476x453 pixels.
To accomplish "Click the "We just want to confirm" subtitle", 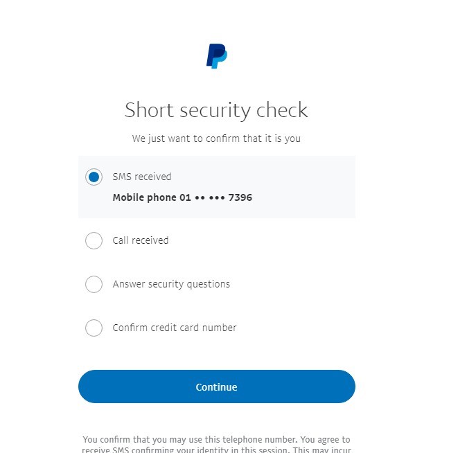I will (x=216, y=139).
